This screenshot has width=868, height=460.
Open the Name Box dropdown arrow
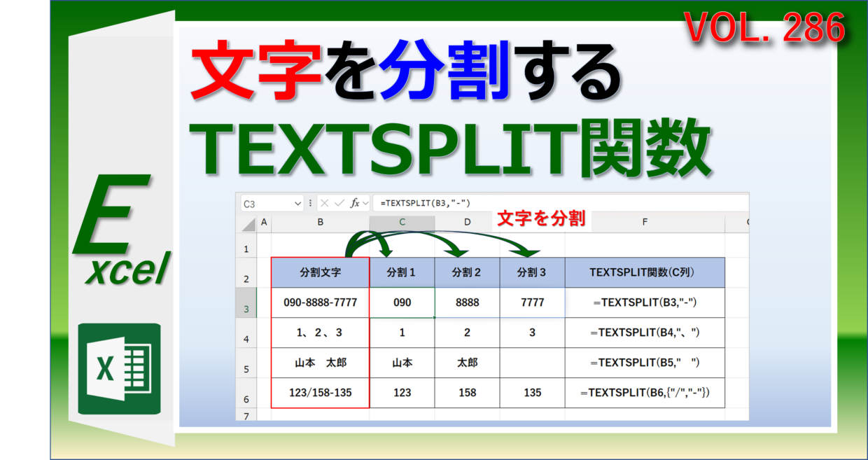click(297, 203)
